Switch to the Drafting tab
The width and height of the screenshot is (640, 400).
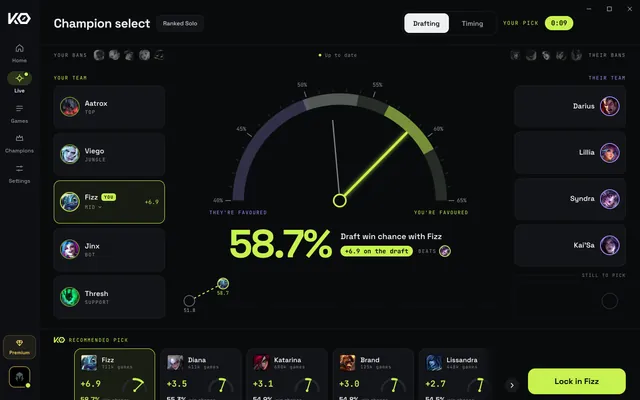click(x=426, y=23)
